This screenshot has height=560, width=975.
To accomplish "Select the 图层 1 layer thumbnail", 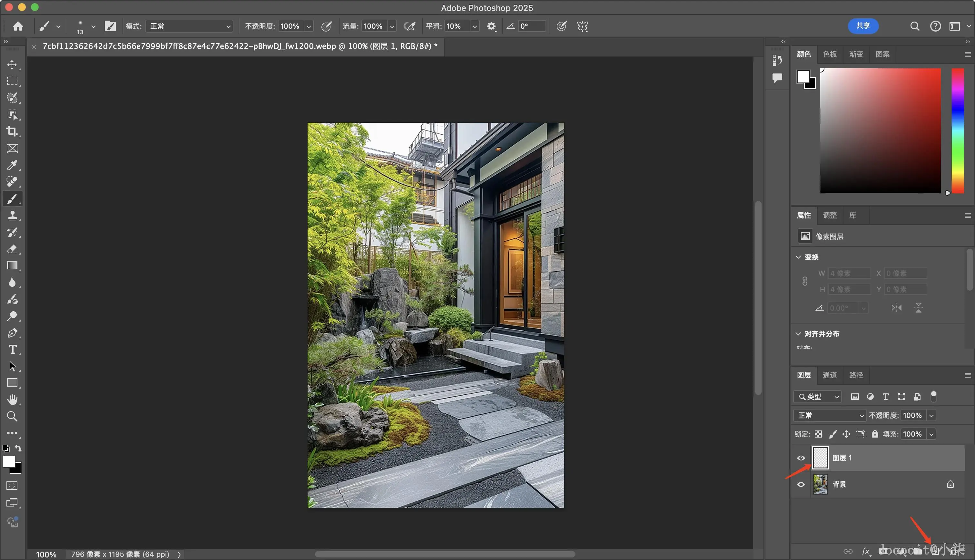I will pos(820,458).
